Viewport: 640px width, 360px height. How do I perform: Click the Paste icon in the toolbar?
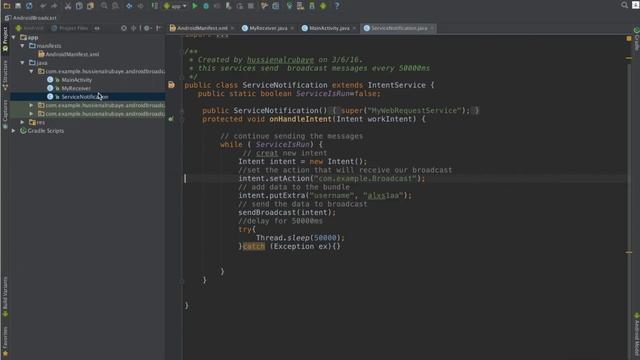[x=90, y=6]
